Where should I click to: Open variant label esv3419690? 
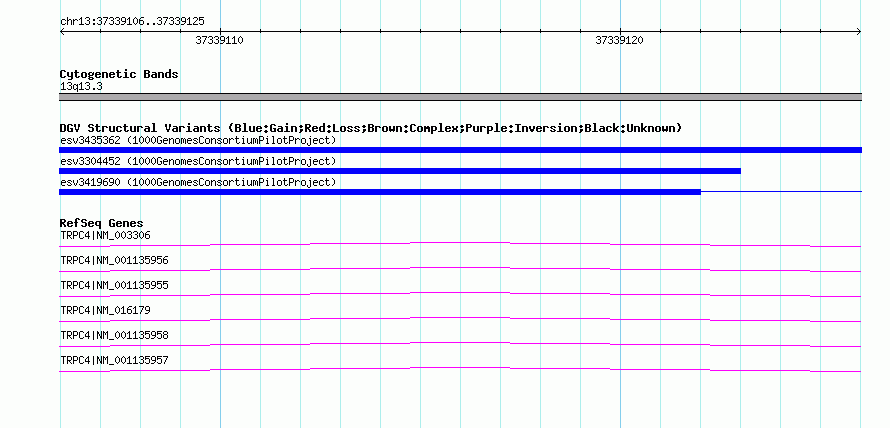tap(198, 182)
